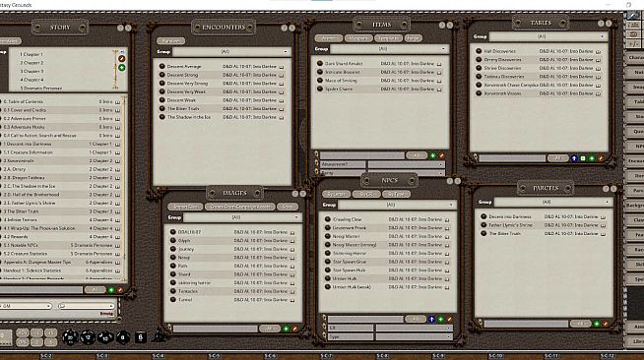The image size is (644, 360).
Task: Open the Encounters Group dropdown
Action: 231,52
